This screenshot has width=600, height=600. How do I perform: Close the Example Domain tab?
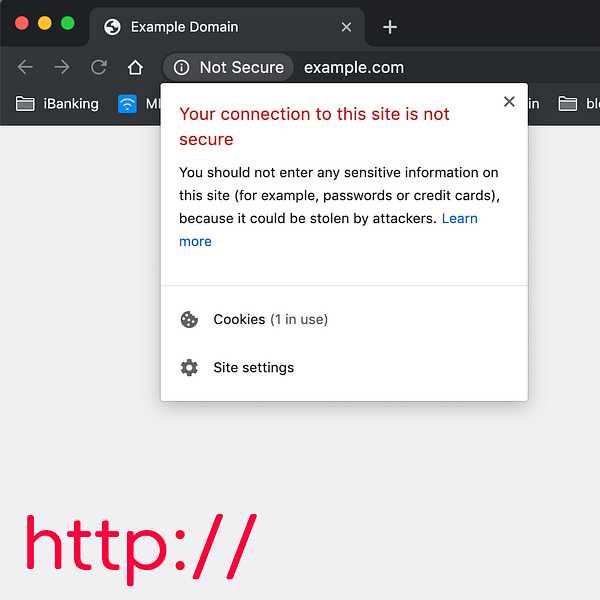click(x=346, y=27)
